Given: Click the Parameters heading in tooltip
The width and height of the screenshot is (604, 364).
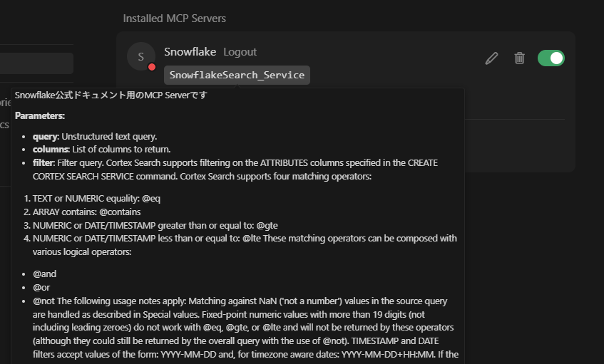Looking at the screenshot, I should 40,115.
